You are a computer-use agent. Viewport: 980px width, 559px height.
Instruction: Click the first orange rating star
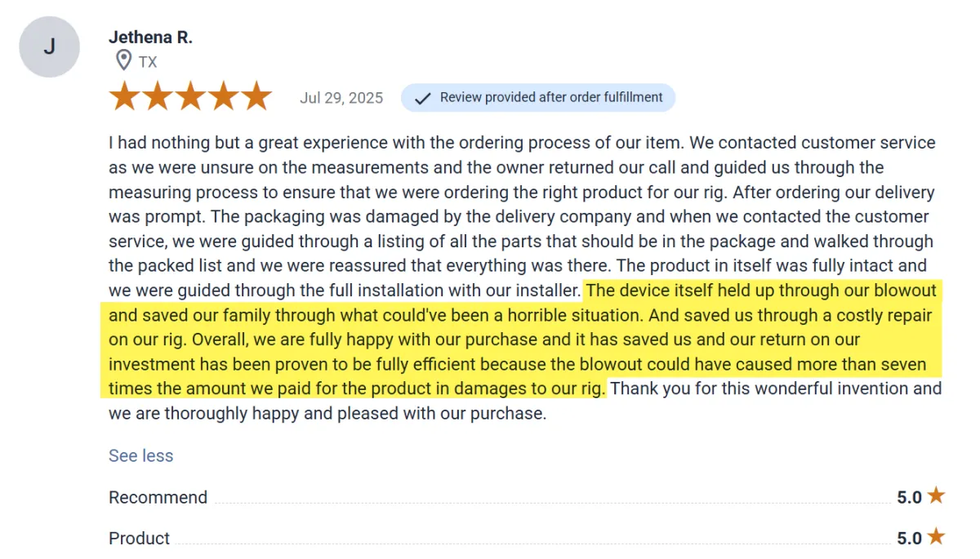125,97
